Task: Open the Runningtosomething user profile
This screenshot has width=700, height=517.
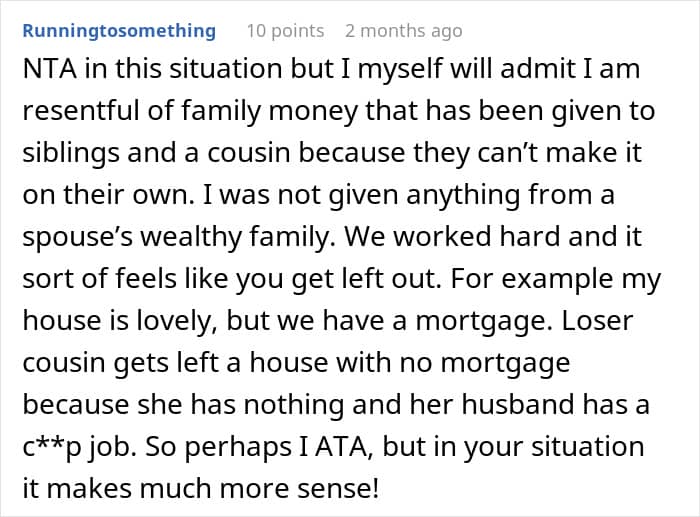Action: 119,31
